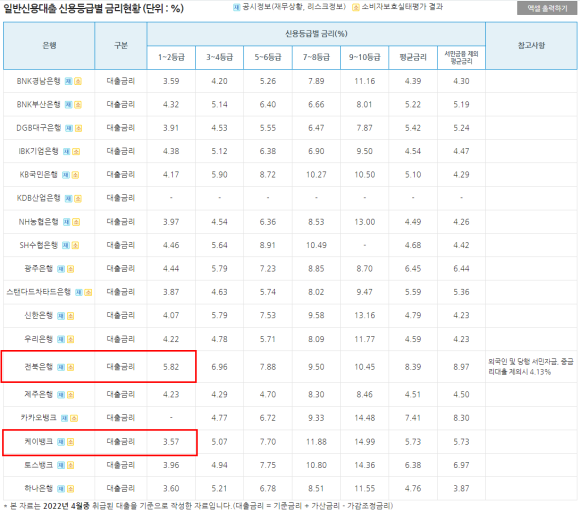Click 광주은행 평균금리 value 6.45

click(413, 269)
